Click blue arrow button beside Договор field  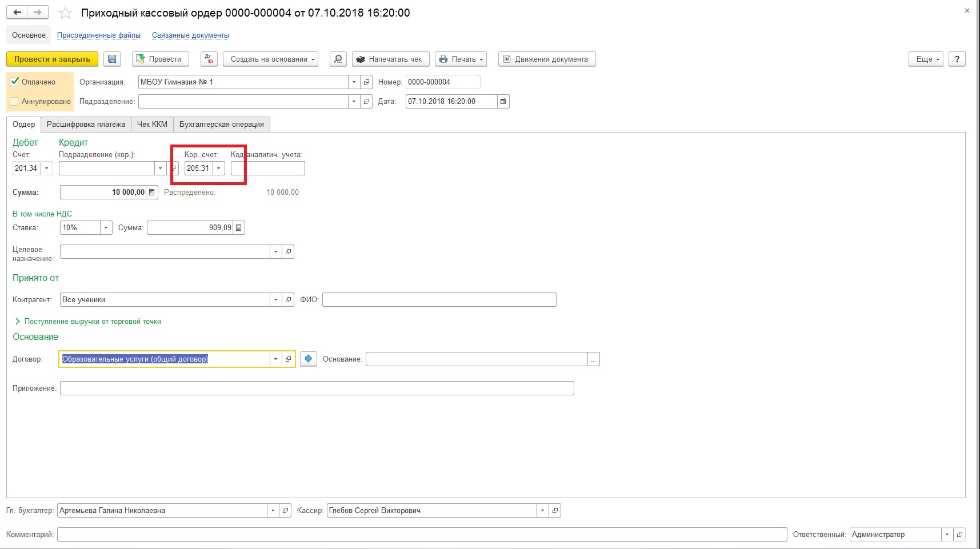[x=309, y=359]
